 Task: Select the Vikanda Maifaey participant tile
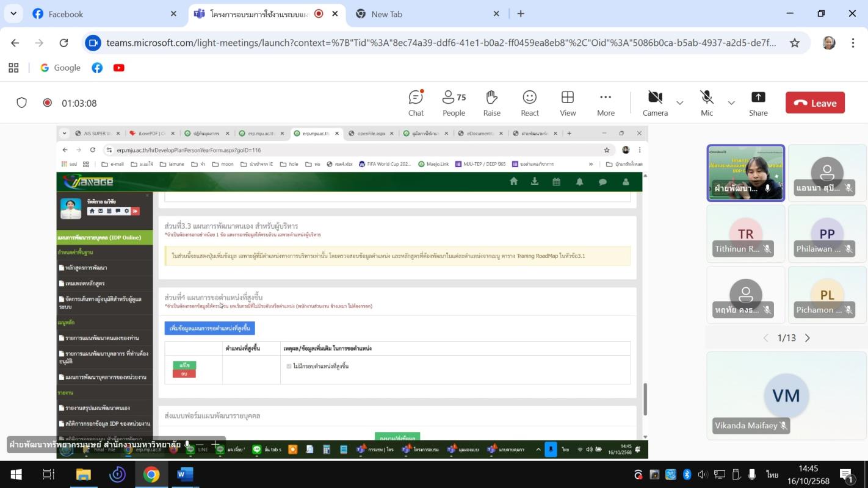pyautogui.click(x=785, y=395)
